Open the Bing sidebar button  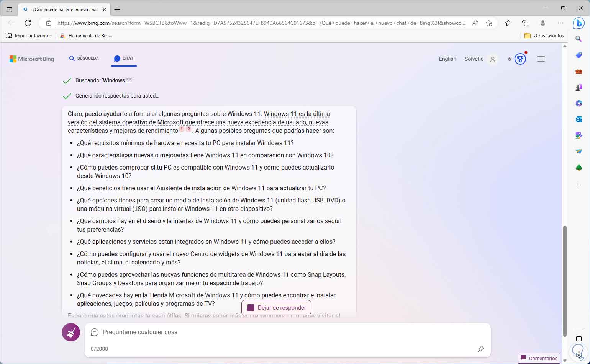[x=579, y=23]
